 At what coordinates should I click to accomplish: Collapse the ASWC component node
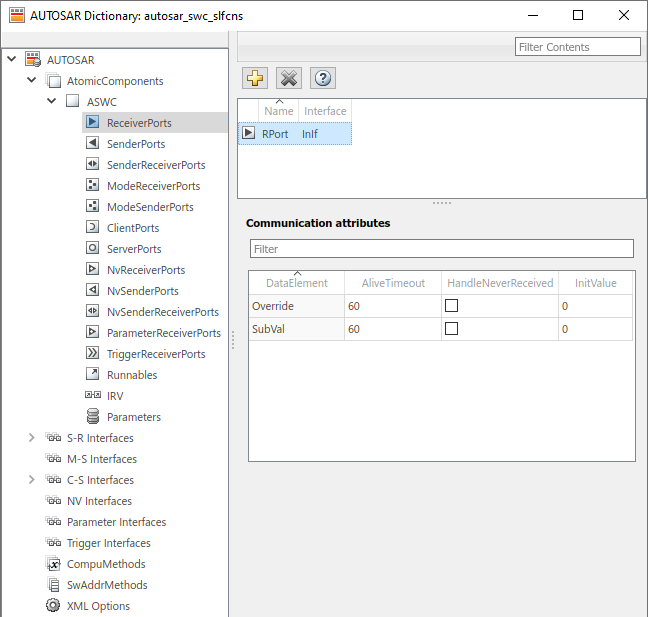pos(52,101)
